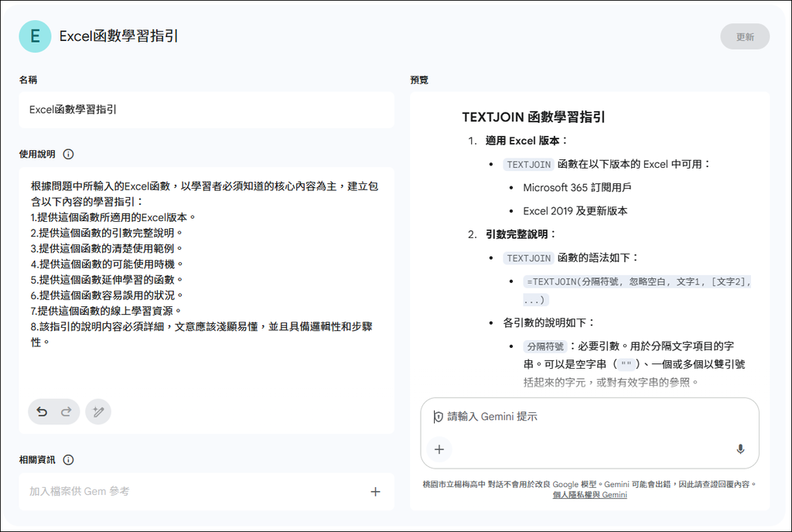This screenshot has width=792, height=532.
Task: Click the redo arrow in instructions editor
Action: (x=67, y=412)
